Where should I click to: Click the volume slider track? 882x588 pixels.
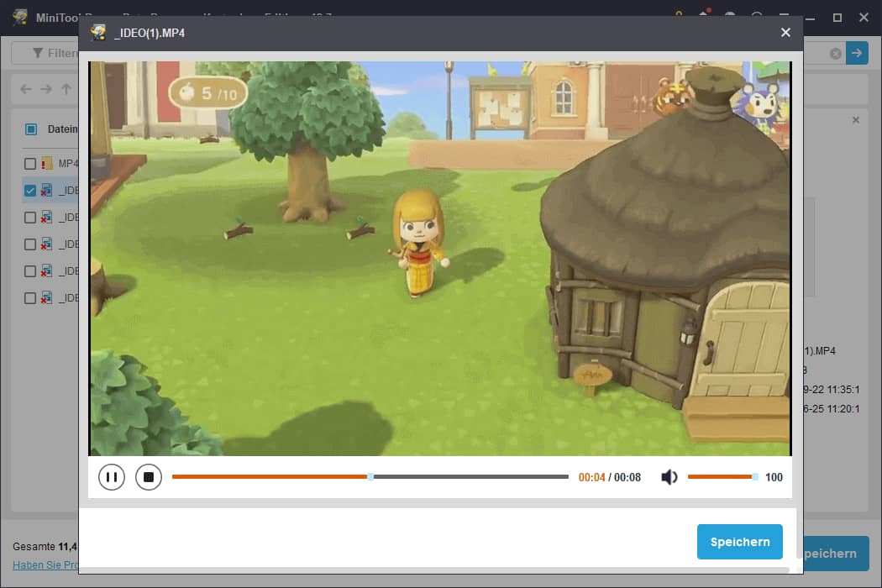(x=721, y=477)
